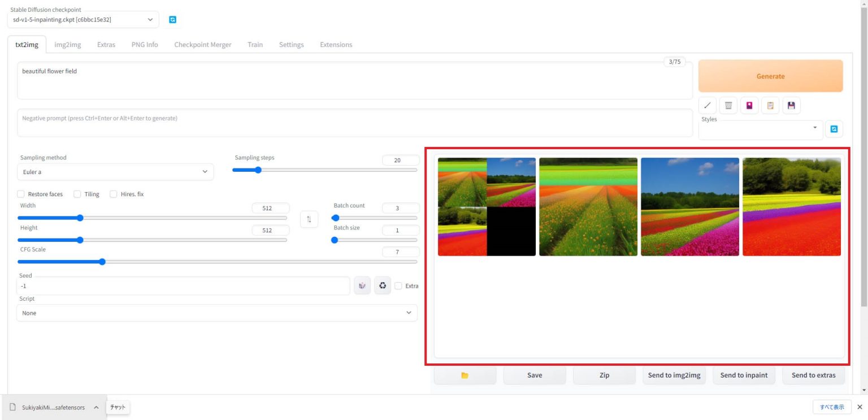Send result to inpaint
This screenshot has width=868, height=420.
point(744,375)
